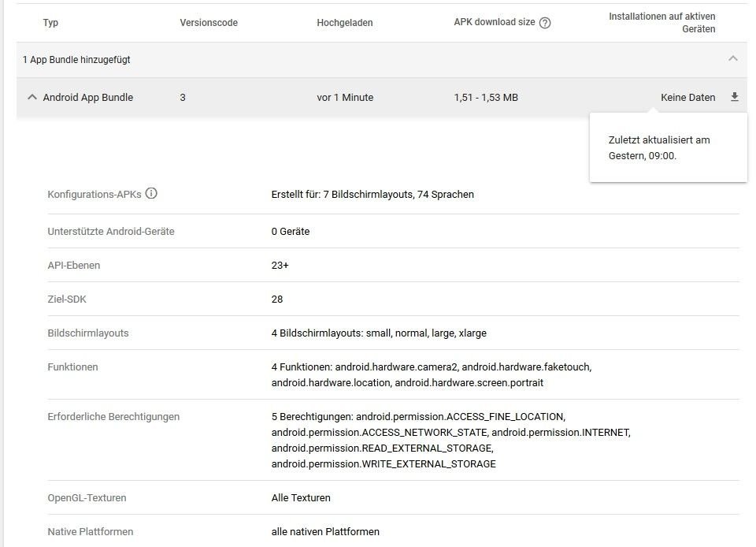Click the 'Erforderliche Berechtigungen' label
This screenshot has width=756, height=547.
(x=113, y=417)
